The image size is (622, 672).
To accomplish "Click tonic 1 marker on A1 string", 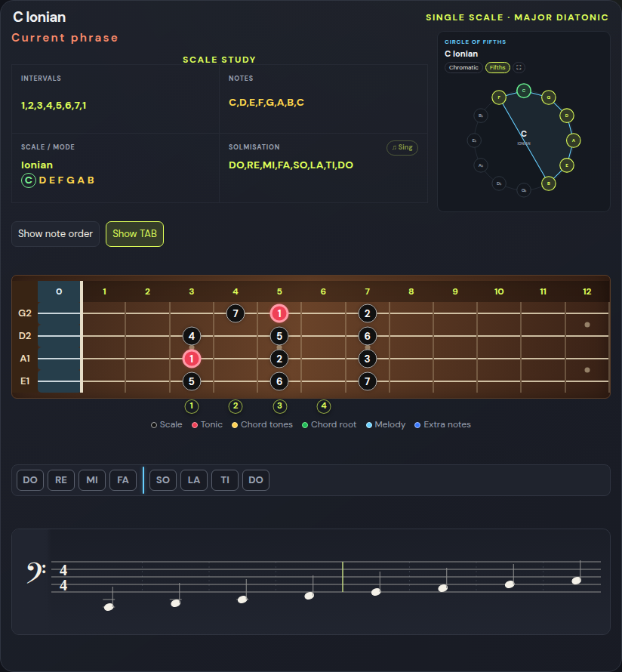I will [x=192, y=359].
